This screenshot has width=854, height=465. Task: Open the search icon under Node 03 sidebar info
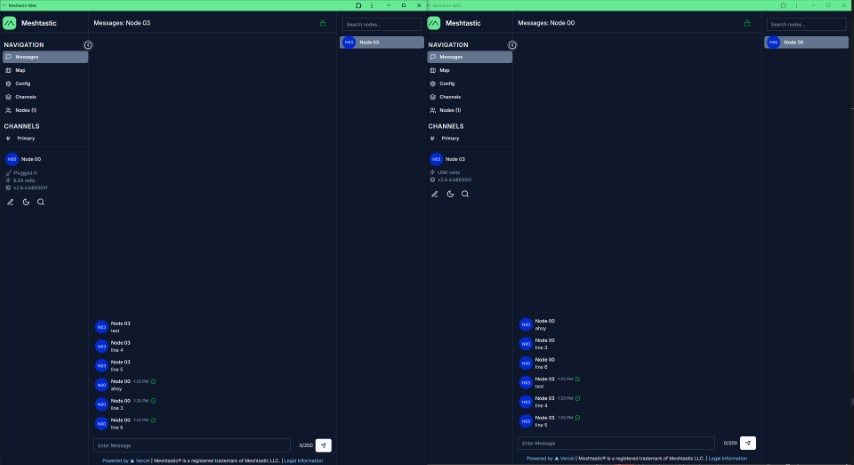tap(465, 194)
